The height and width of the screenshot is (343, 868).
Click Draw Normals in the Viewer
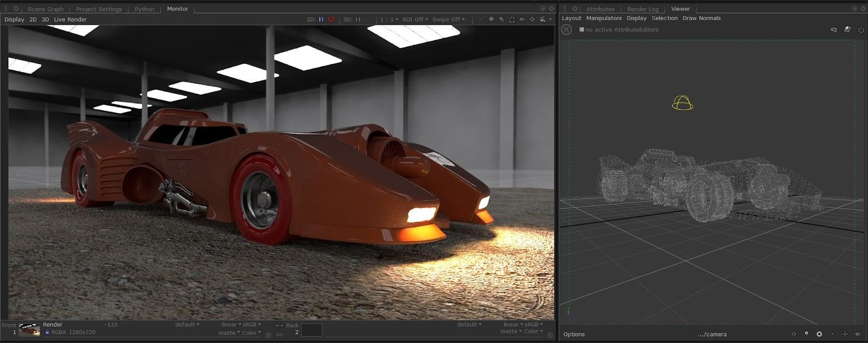click(701, 18)
